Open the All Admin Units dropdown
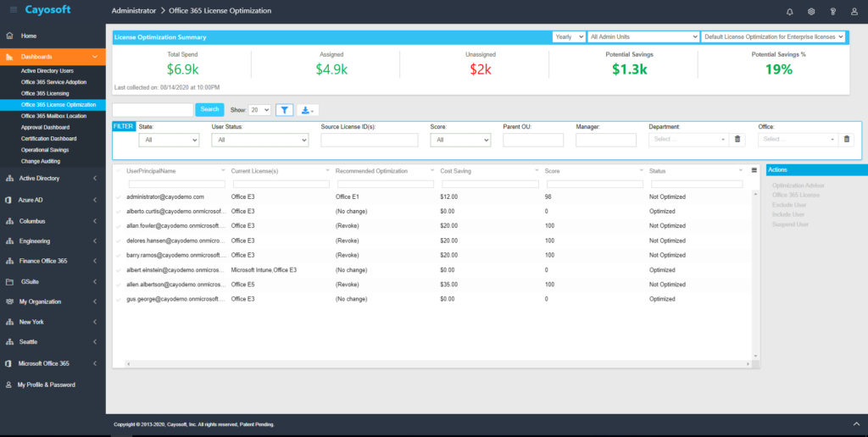The height and width of the screenshot is (437, 868). pos(643,37)
